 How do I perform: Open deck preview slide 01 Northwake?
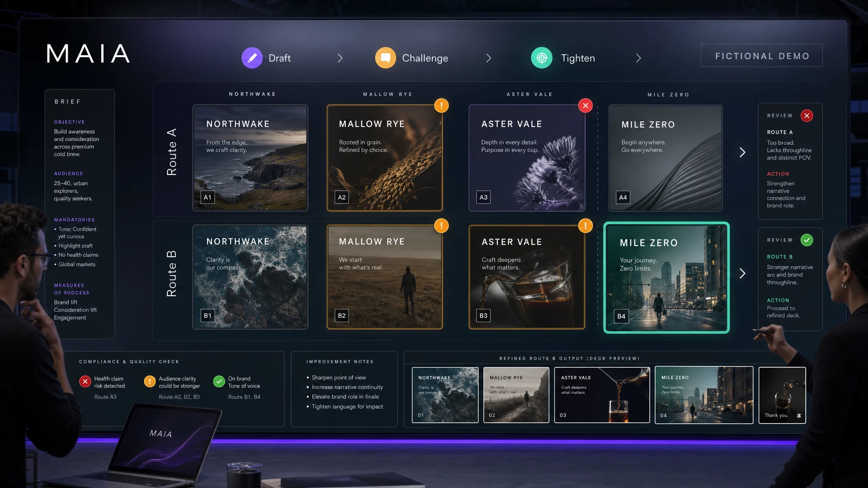point(445,395)
